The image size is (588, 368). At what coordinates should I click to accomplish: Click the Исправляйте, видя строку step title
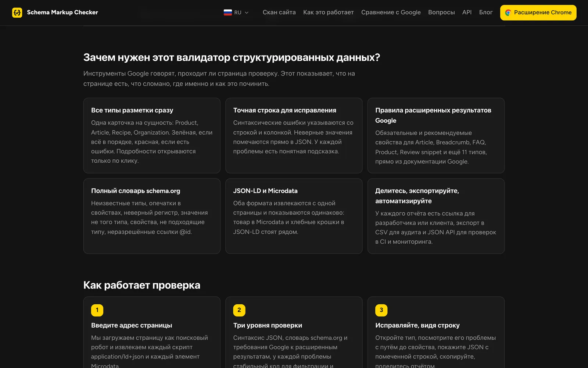417,325
